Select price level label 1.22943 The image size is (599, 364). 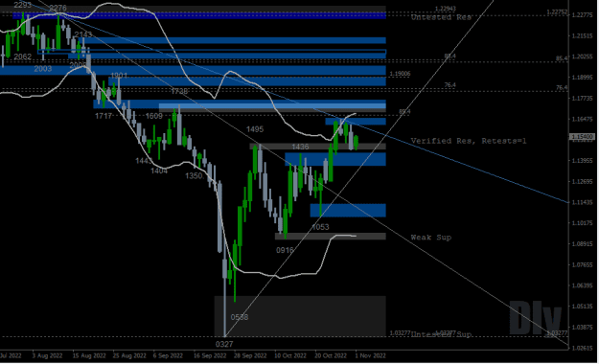(x=446, y=9)
